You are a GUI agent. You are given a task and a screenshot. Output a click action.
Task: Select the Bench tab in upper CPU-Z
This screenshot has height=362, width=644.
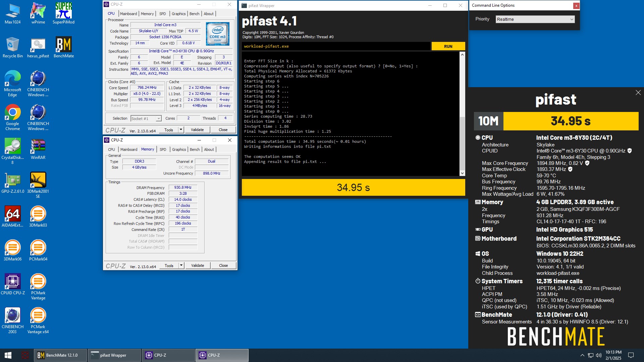tap(194, 14)
